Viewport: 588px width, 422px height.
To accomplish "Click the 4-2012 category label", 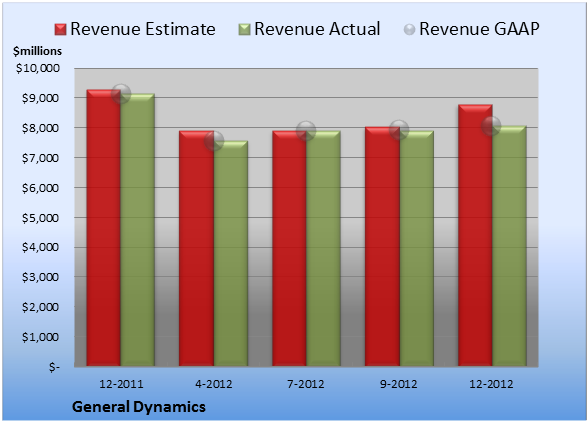I will [214, 384].
